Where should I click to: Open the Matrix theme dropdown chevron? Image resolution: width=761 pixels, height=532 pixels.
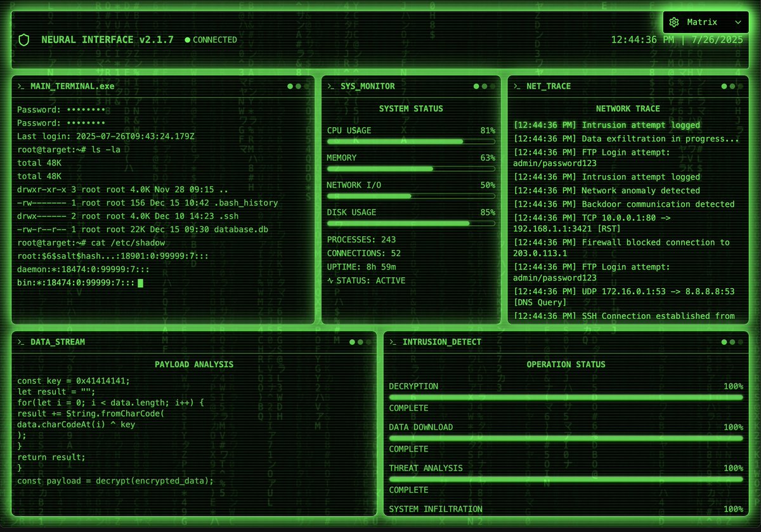(x=738, y=22)
